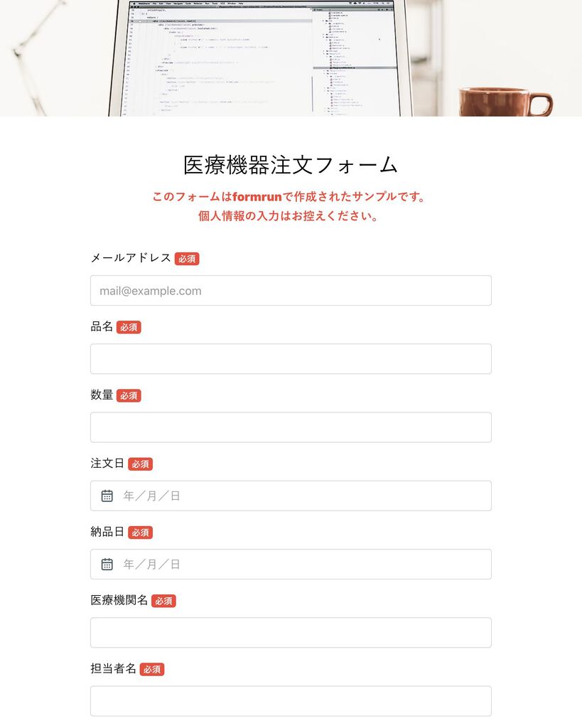Click the 必須 badge beside 担当者名
The height and width of the screenshot is (728, 582).
click(152, 669)
